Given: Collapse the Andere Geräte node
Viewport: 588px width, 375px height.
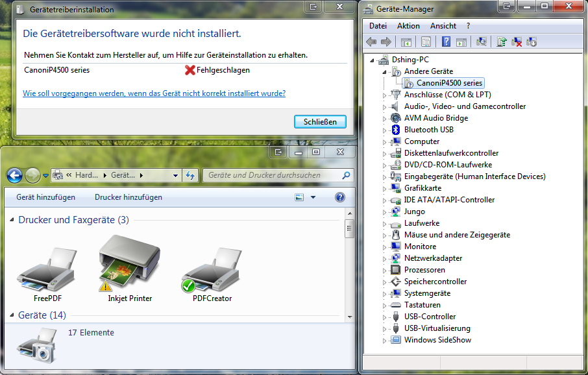Looking at the screenshot, I should (384, 71).
